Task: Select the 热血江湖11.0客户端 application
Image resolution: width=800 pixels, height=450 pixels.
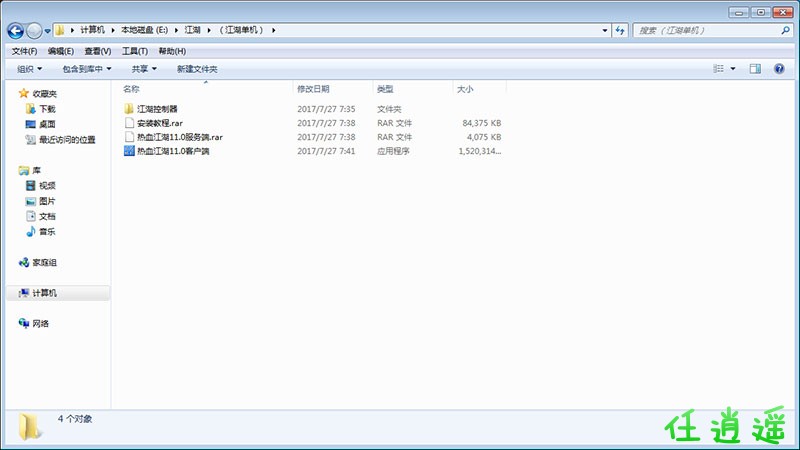Action: coord(173,151)
